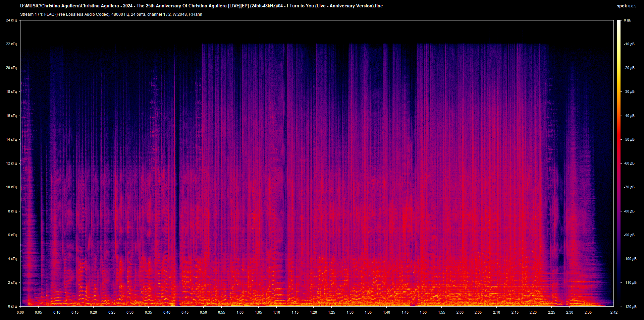The width and height of the screenshot is (644, 320).
Task: Click the FLAC file path title text
Action: (201, 6)
